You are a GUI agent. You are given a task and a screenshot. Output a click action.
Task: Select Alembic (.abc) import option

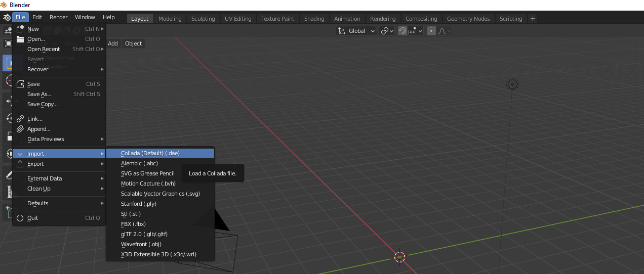[160, 163]
